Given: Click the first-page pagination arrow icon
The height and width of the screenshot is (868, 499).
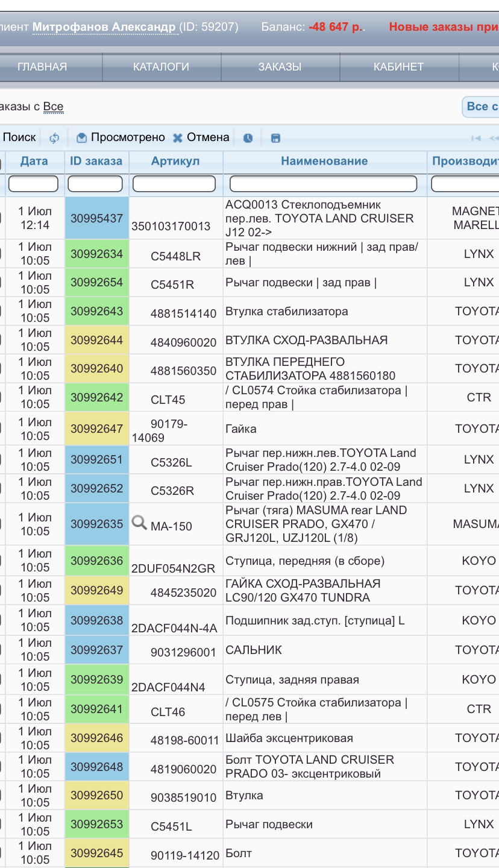Looking at the screenshot, I should coord(476,137).
